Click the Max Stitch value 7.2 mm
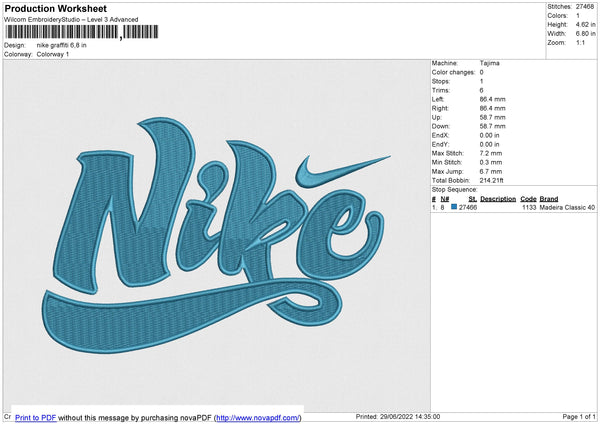 491,153
